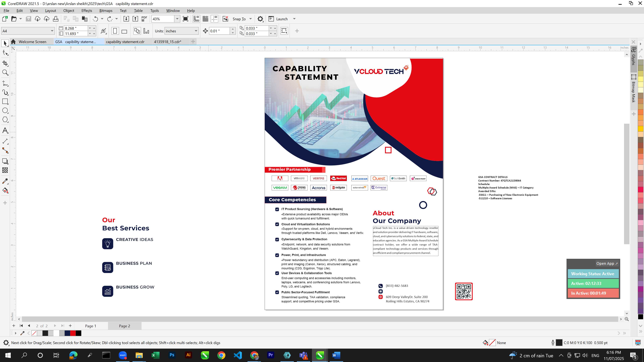Select the Ellipse tool
This screenshot has width=644, height=362.
tap(5, 110)
